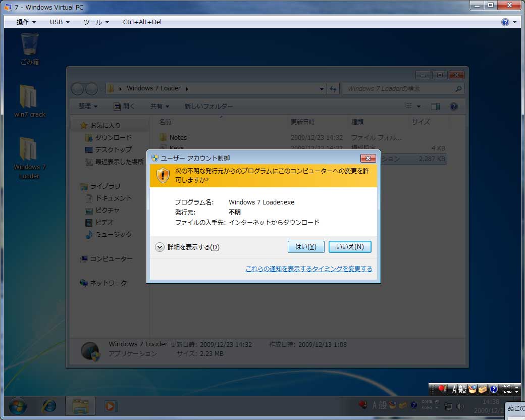Click the Windows 7 Loader icon in details pane
Screen dimensions: 525x420
[90, 351]
